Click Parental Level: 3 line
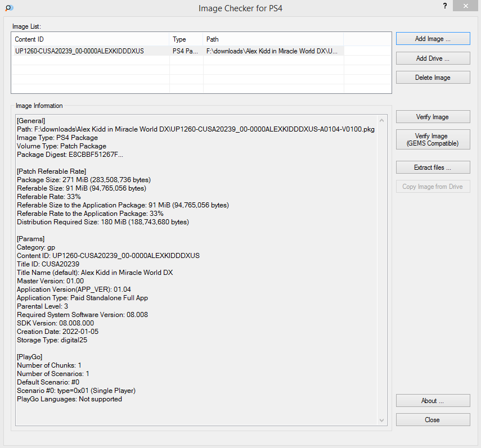The width and height of the screenshot is (481, 448). (43, 306)
